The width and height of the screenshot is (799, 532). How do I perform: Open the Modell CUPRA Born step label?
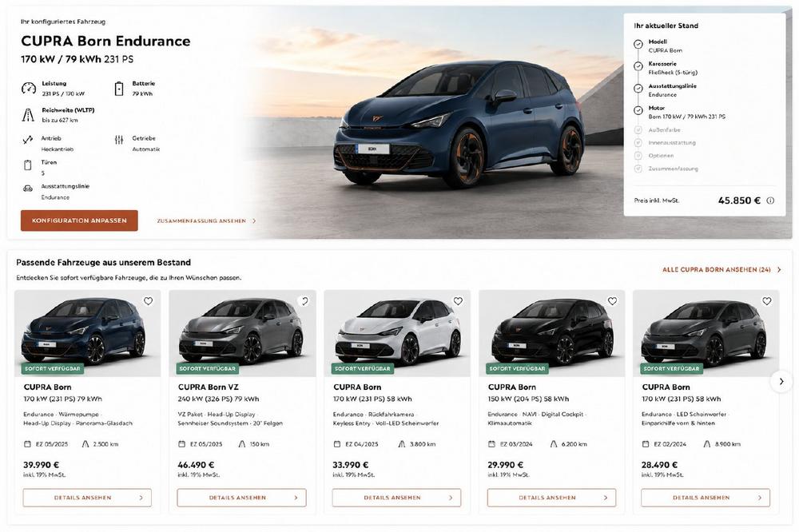coord(665,46)
